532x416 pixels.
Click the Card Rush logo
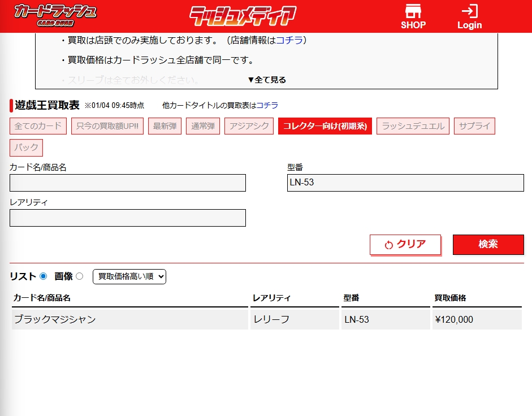click(55, 14)
